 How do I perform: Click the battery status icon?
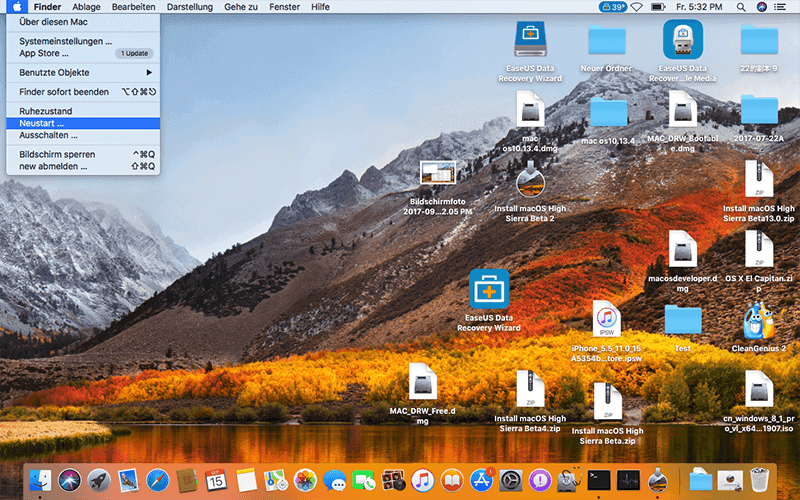pyautogui.click(x=658, y=7)
